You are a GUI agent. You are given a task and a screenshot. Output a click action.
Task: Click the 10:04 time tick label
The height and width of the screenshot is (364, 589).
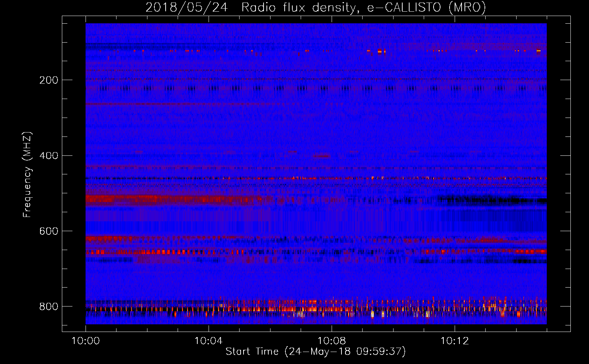click(208, 341)
